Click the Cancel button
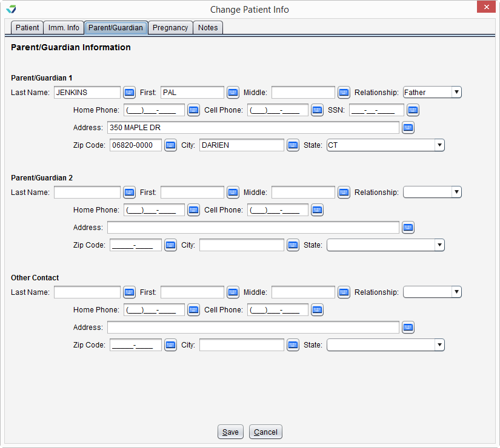Image resolution: width=500 pixels, height=448 pixels. click(265, 432)
